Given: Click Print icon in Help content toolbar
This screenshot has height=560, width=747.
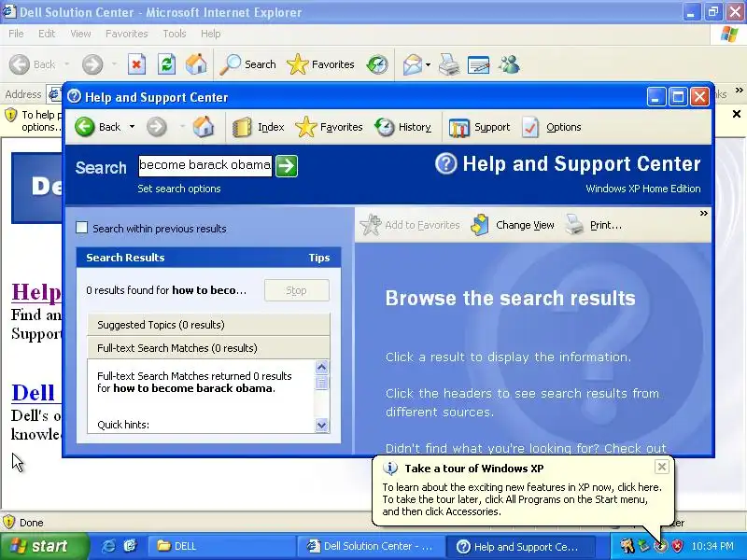Looking at the screenshot, I should (574, 225).
